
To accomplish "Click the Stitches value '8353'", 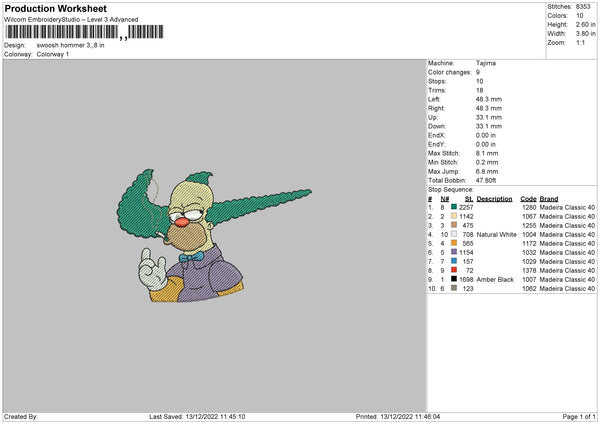I will point(583,7).
